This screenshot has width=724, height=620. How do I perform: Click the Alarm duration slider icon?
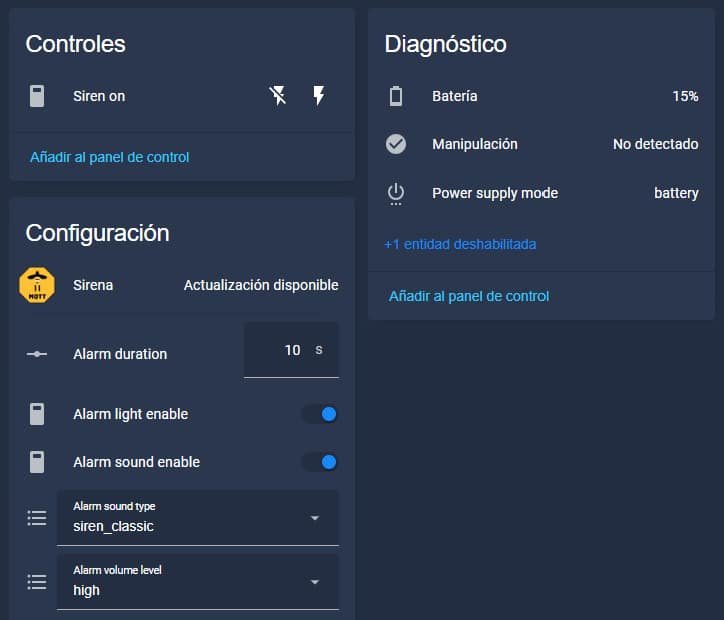[x=37, y=354]
